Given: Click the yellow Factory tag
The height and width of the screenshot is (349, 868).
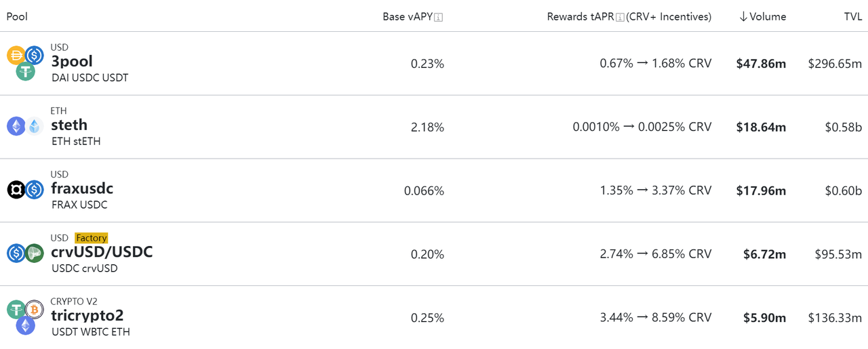Looking at the screenshot, I should 91,238.
